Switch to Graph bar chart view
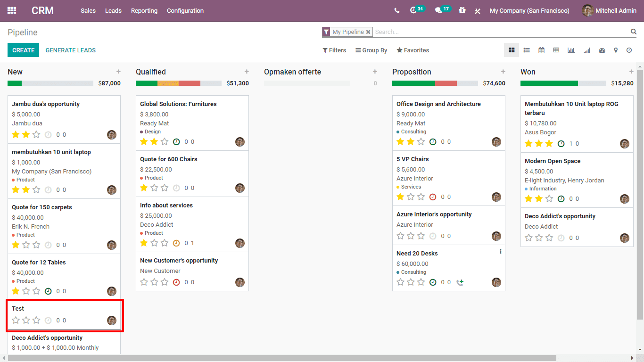Image resolution: width=644 pixels, height=362 pixels. pos(571,50)
